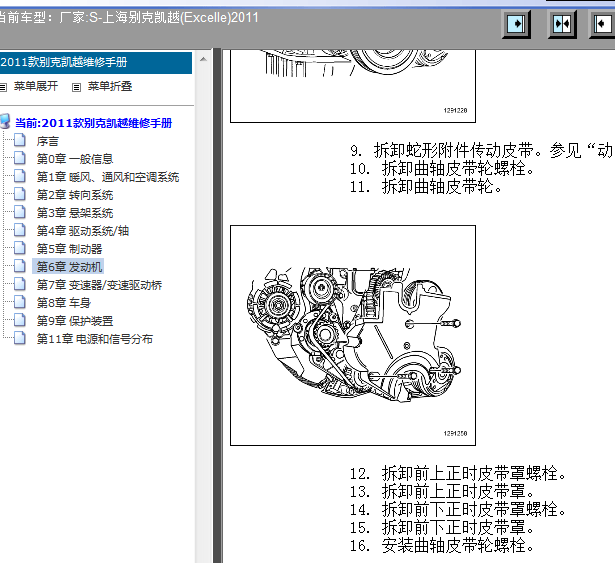Click the page icon next to 第7章

pyautogui.click(x=20, y=284)
